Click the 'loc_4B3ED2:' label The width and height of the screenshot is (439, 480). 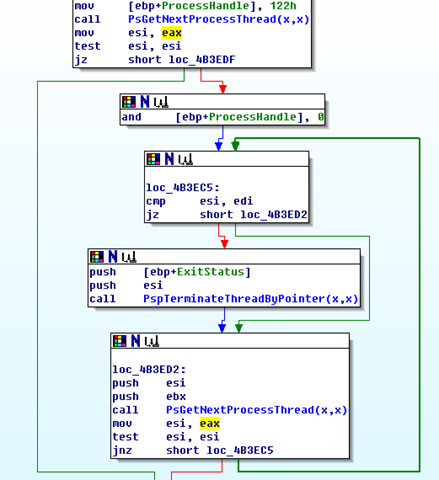click(149, 369)
